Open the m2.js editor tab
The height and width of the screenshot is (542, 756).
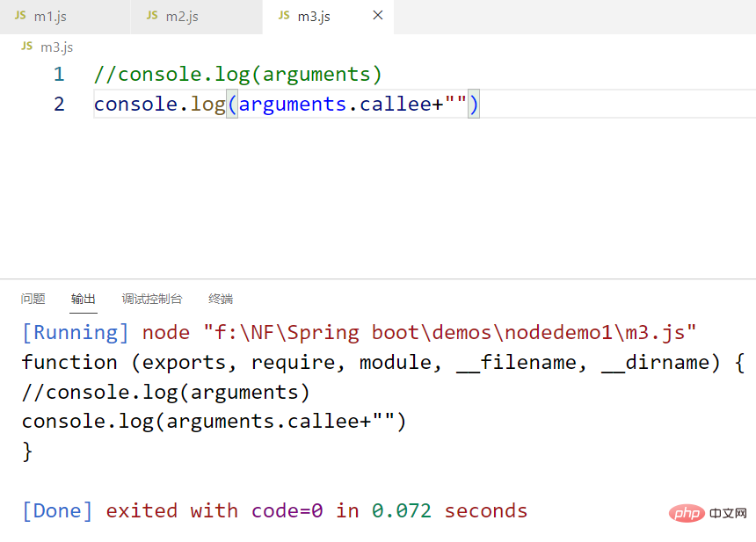click(182, 17)
